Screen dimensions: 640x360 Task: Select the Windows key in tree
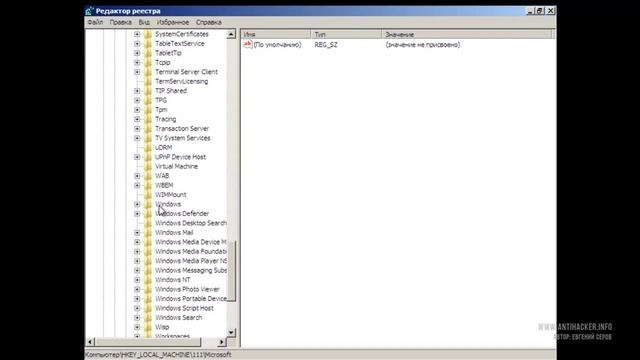[168, 204]
